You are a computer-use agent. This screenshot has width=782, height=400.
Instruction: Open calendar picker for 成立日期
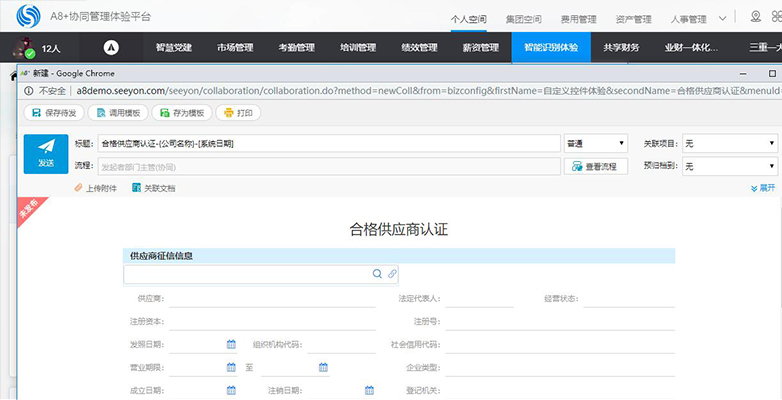231,390
